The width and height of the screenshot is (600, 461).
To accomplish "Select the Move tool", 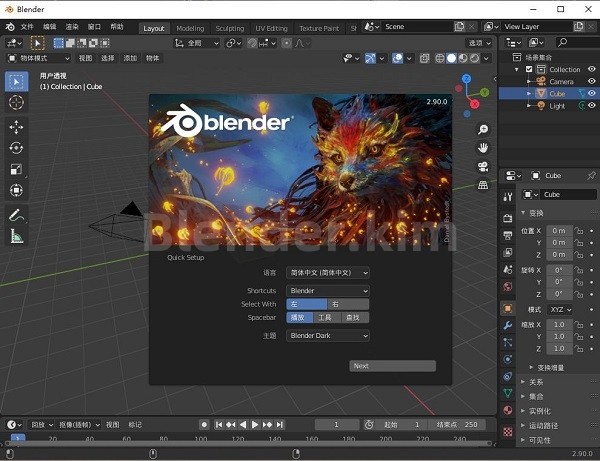I will pyautogui.click(x=16, y=127).
